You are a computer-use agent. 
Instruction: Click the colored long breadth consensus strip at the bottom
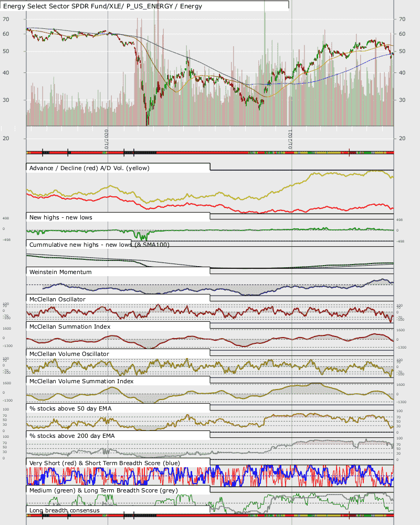tap(210, 516)
